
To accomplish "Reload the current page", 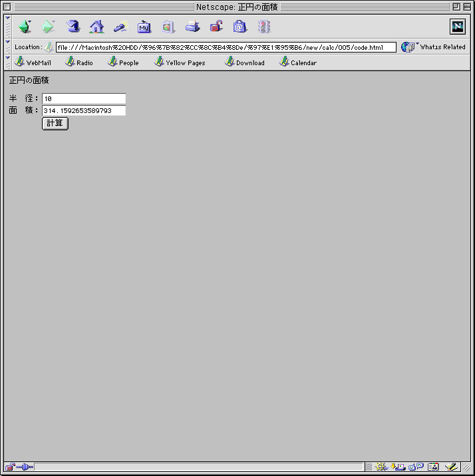I will click(x=73, y=27).
